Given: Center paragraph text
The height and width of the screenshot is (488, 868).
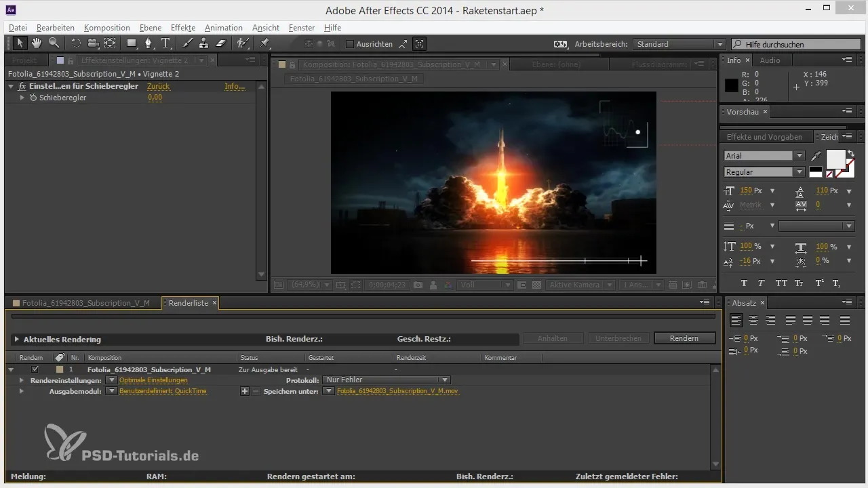Looking at the screenshot, I should pyautogui.click(x=753, y=320).
